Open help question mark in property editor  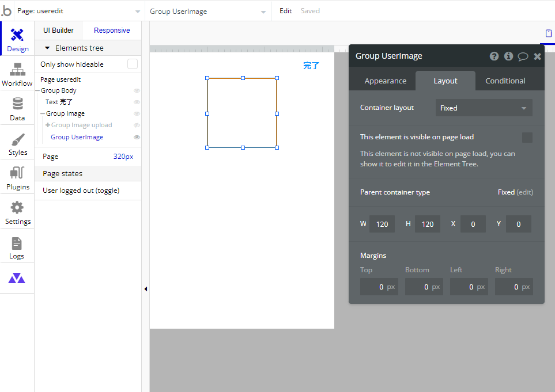coord(494,56)
